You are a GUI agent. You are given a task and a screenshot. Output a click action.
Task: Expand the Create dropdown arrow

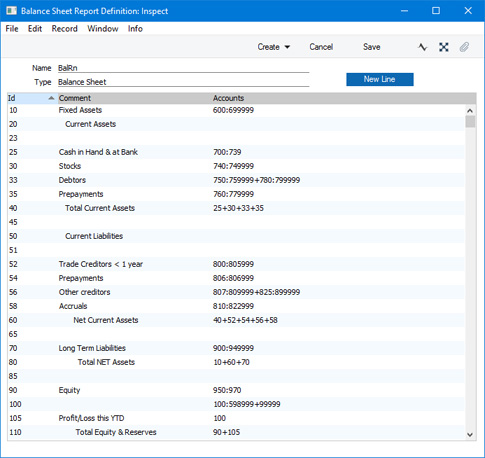click(x=287, y=47)
